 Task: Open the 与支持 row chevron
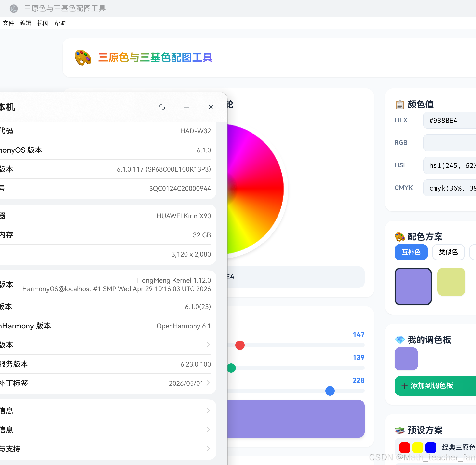(208, 449)
